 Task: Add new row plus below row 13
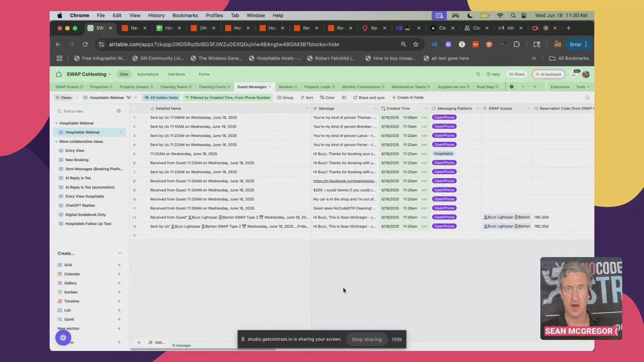(x=135, y=235)
